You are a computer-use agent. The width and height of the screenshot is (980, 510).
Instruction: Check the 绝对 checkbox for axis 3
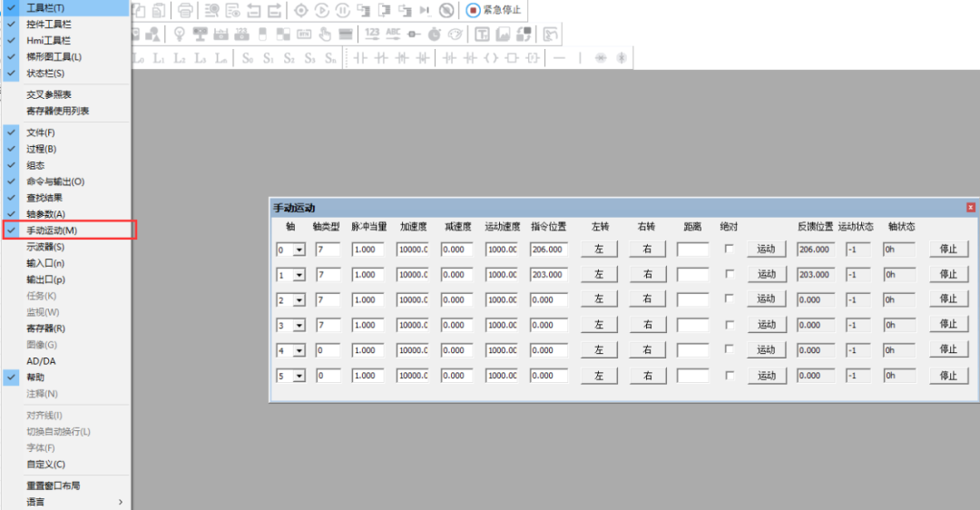[729, 325]
